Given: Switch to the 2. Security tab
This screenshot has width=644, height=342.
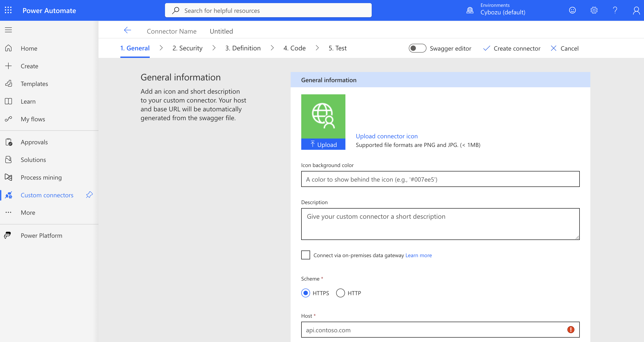Looking at the screenshot, I should click(x=187, y=48).
